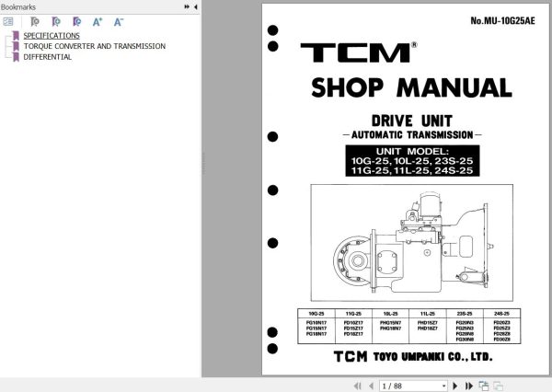Image resolution: width=552 pixels, height=392 pixels.
Task: Click the first grey bookmark search icon
Action: click(x=35, y=22)
